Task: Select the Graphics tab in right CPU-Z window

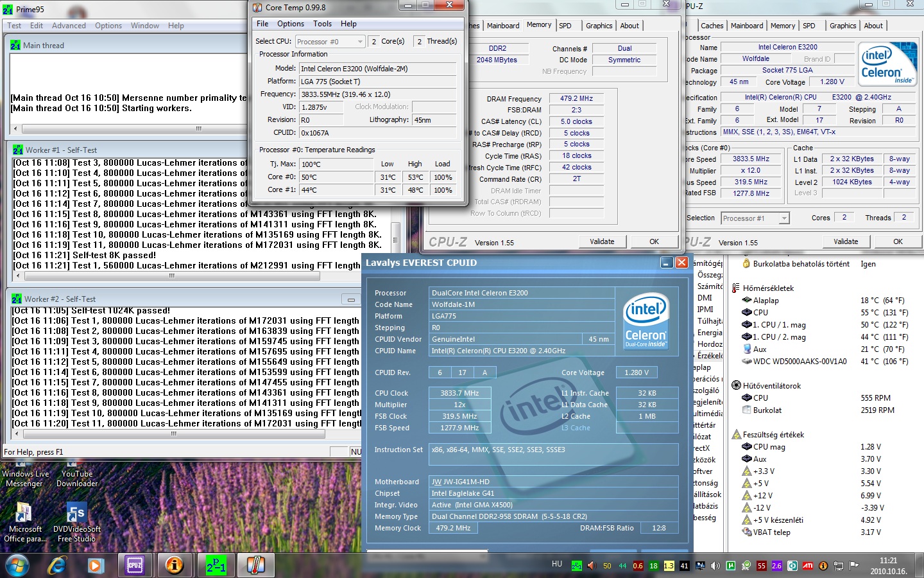Action: [x=843, y=26]
